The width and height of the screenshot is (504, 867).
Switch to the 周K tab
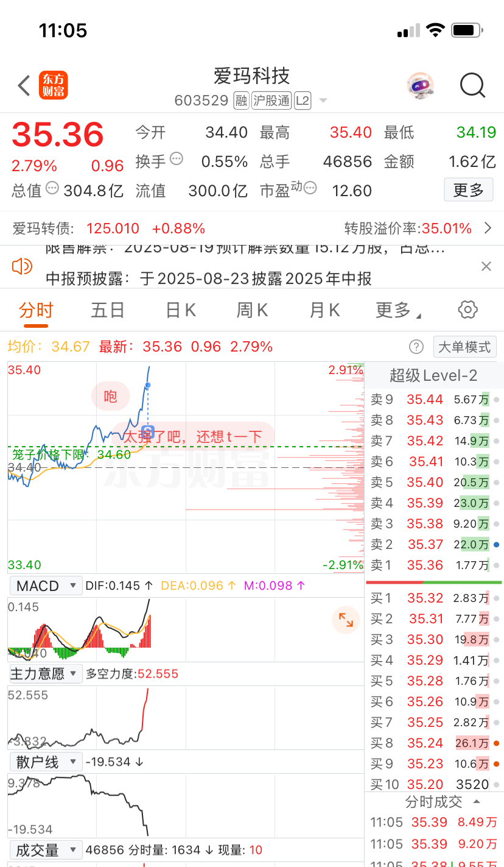[253, 310]
